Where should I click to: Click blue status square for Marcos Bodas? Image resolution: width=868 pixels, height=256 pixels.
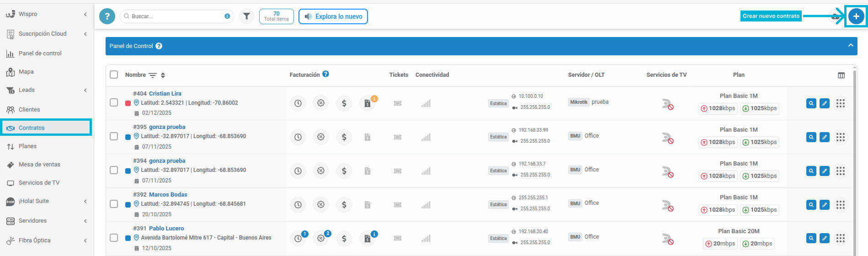(x=128, y=205)
